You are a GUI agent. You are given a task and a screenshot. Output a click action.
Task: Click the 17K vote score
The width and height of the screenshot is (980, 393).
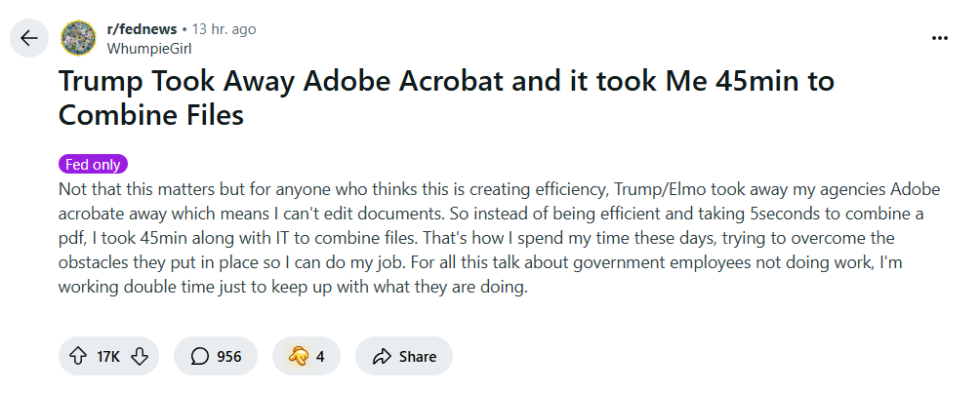point(107,357)
